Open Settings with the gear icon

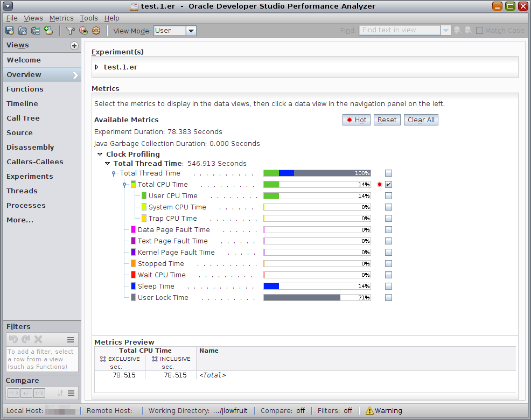(x=96, y=31)
